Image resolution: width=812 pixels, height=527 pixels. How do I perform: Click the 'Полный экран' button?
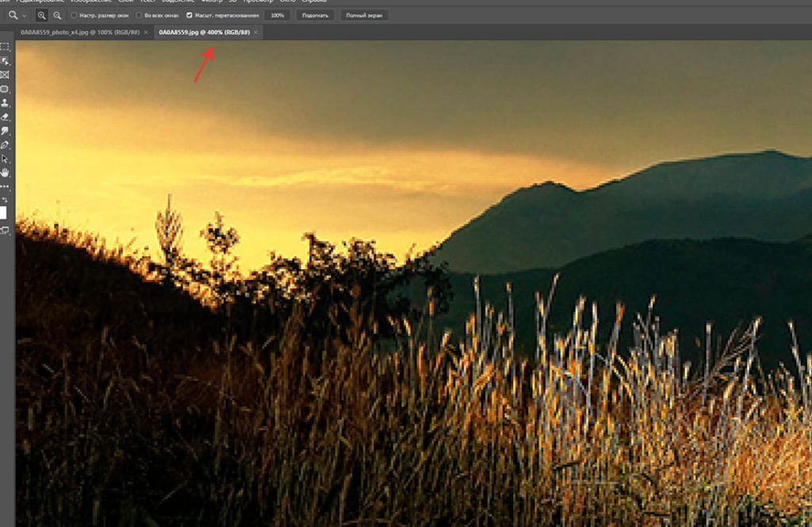364,16
